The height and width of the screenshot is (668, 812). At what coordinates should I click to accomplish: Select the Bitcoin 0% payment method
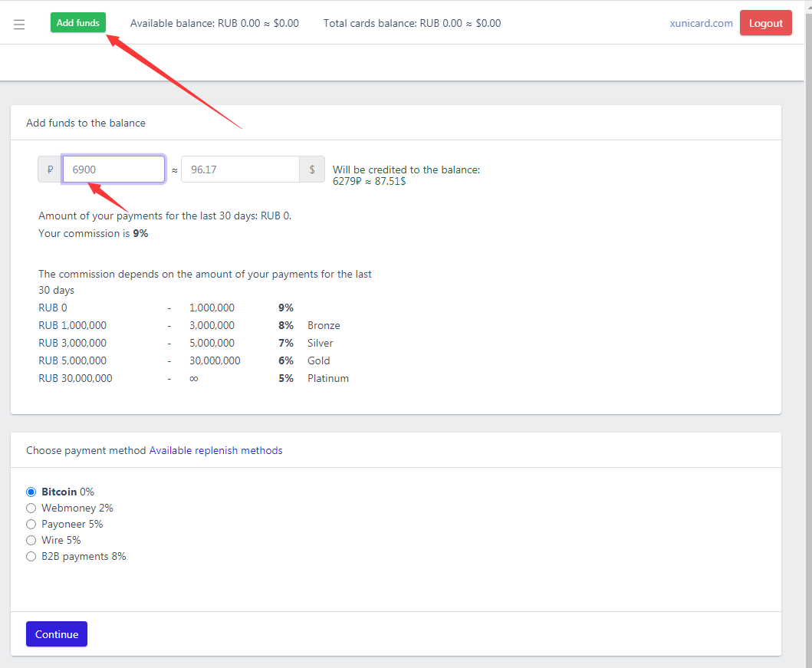click(31, 492)
